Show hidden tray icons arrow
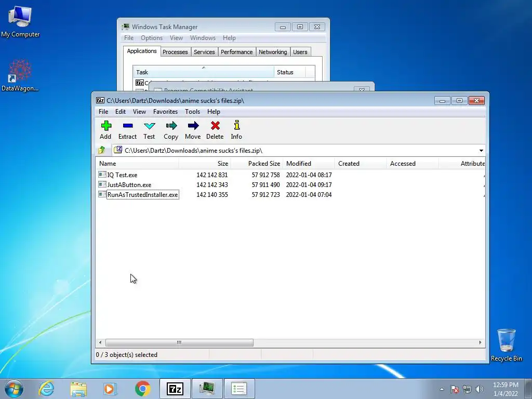Viewport: 532px width, 399px height. [442, 389]
